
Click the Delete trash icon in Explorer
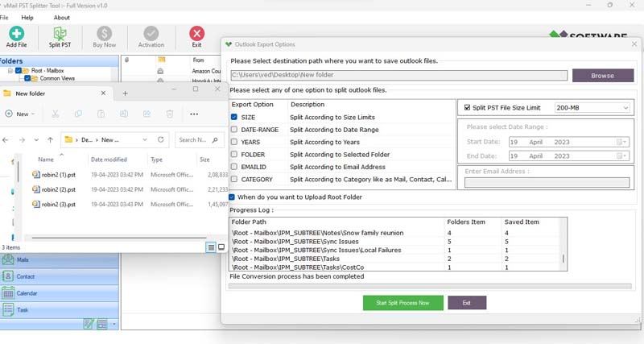click(170, 114)
